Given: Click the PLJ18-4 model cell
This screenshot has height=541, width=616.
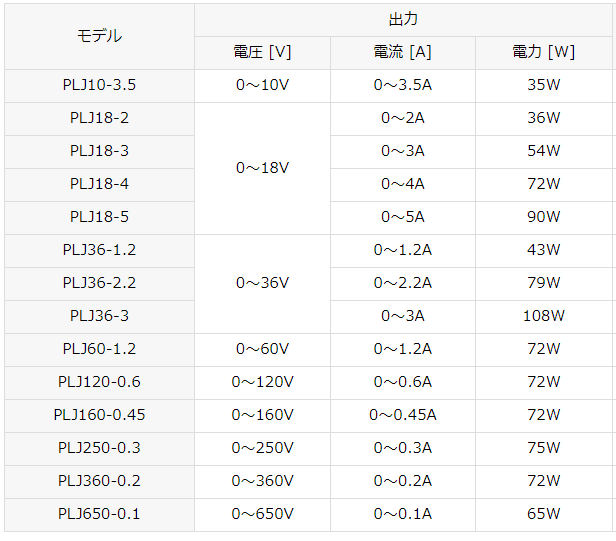Looking at the screenshot, I should [99, 185].
